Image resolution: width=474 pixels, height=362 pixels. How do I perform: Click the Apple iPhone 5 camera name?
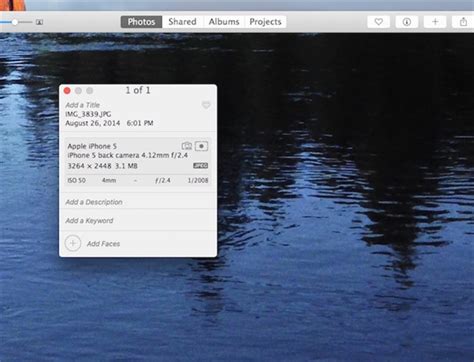(x=92, y=146)
